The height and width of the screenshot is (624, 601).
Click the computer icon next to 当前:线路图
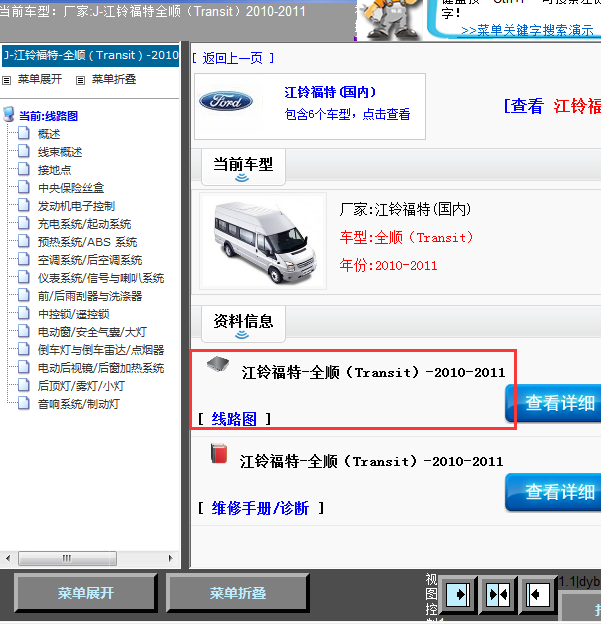tap(8, 114)
